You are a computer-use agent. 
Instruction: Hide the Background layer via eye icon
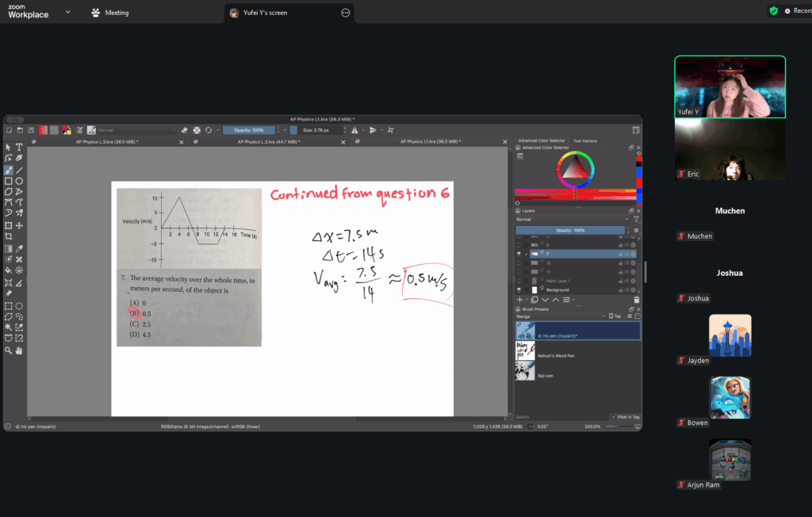click(519, 290)
